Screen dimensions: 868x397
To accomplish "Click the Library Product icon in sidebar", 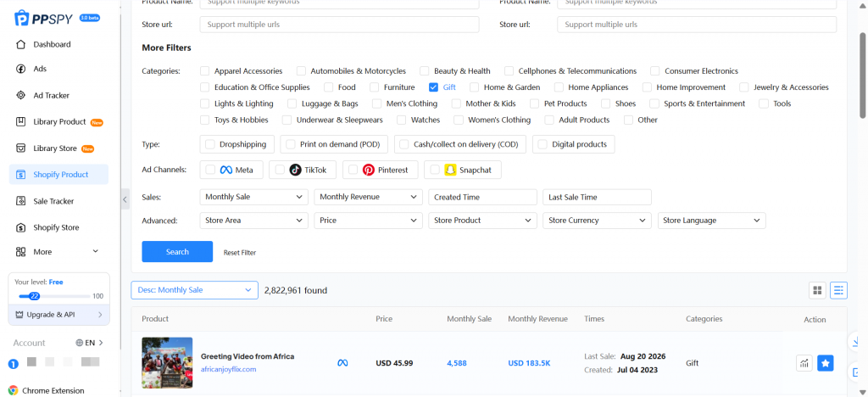I will click(20, 122).
